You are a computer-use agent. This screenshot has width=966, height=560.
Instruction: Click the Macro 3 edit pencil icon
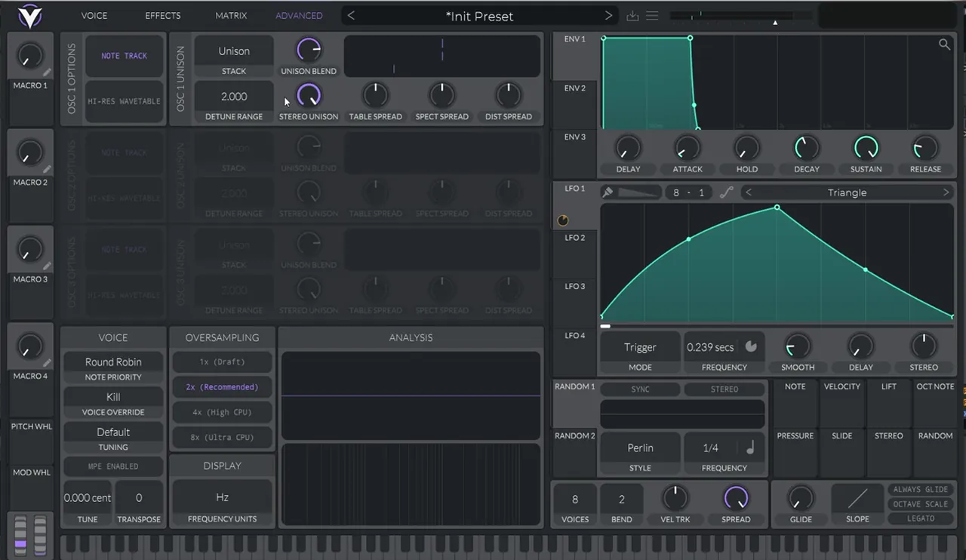pyautogui.click(x=47, y=266)
